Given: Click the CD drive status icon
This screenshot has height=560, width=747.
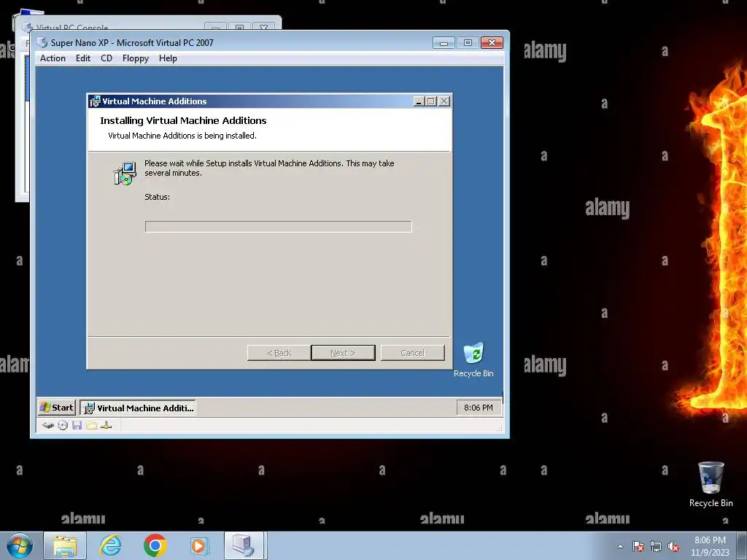Looking at the screenshot, I should 63,425.
